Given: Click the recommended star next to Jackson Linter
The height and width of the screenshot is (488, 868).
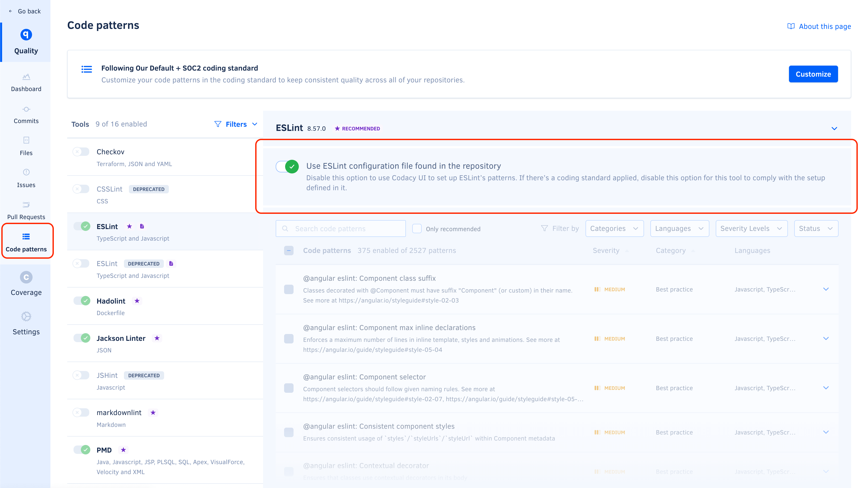Looking at the screenshot, I should [x=157, y=338].
